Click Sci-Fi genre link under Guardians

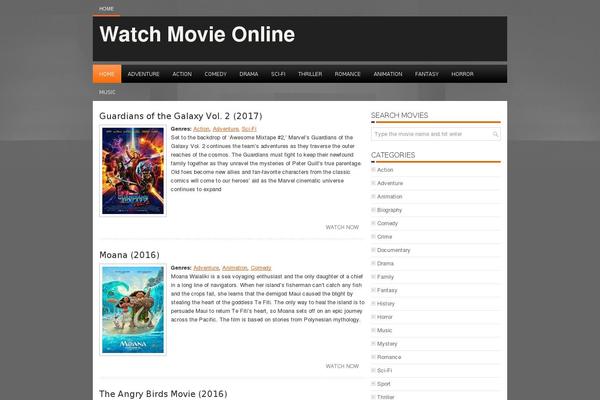point(249,129)
